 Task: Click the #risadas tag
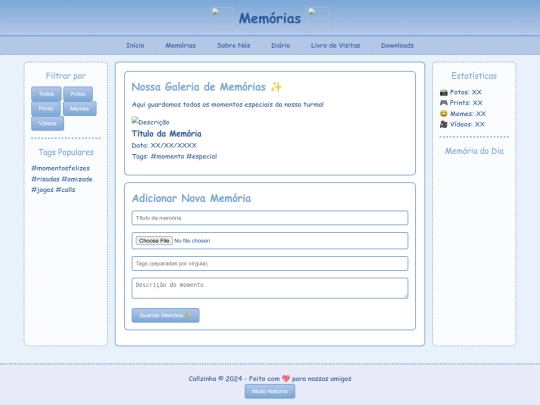pyautogui.click(x=45, y=179)
